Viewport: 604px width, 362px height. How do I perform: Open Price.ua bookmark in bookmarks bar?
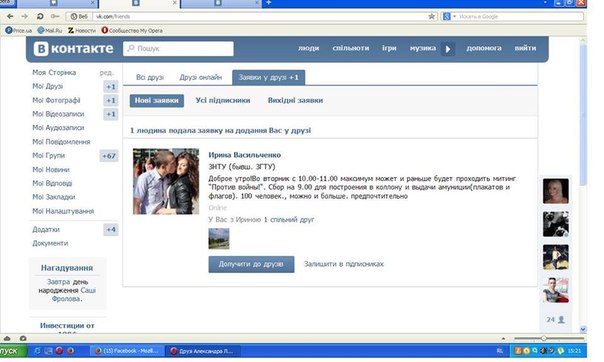pyautogui.click(x=18, y=30)
